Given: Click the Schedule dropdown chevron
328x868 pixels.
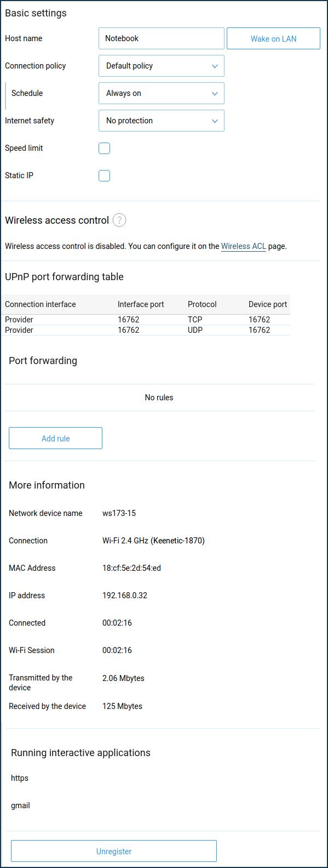Looking at the screenshot, I should 215,93.
